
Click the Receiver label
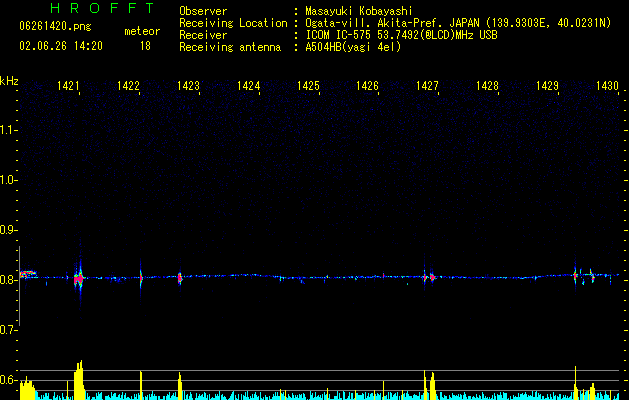[x=203, y=35]
